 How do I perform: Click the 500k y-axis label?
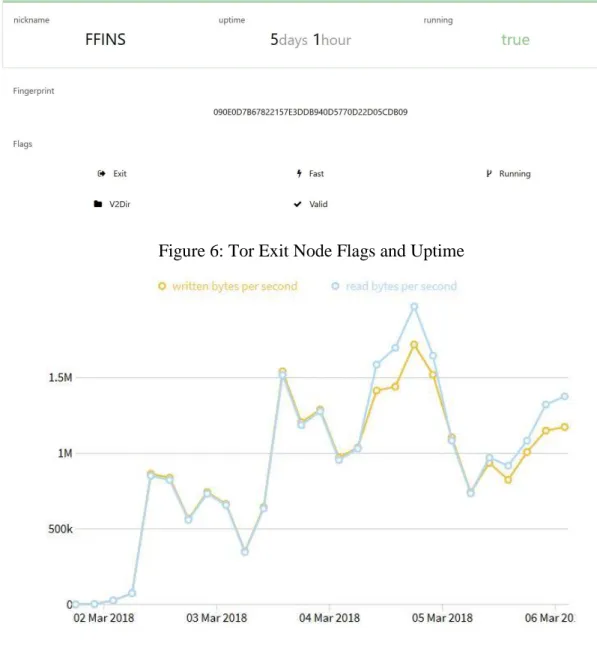tap(60, 529)
